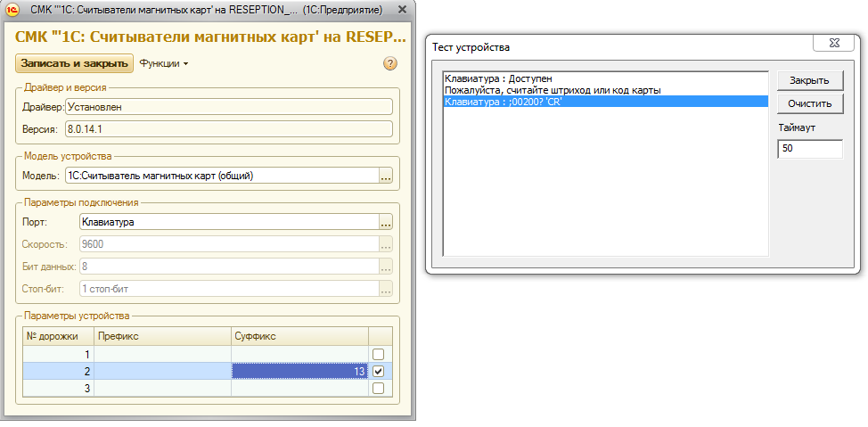Click the Префикс column header
Image resolution: width=868 pixels, height=427 pixels.
pyautogui.click(x=162, y=335)
